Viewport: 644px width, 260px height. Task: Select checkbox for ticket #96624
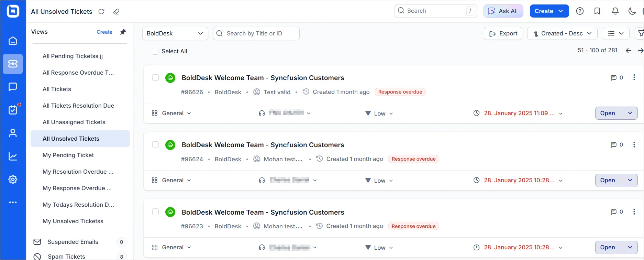click(x=155, y=145)
